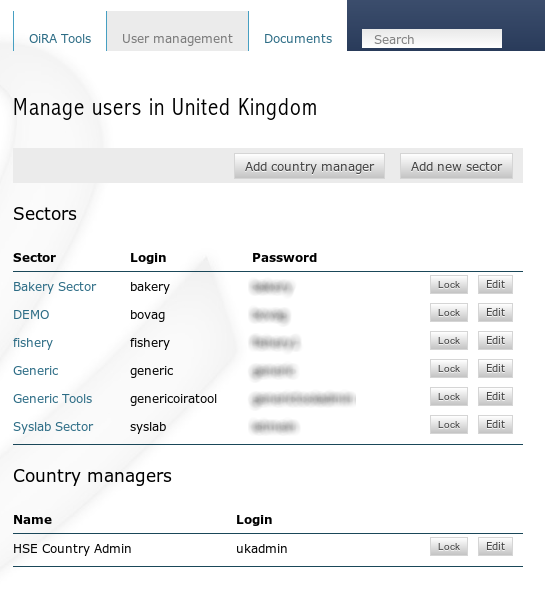Open the OiRA Tools tab
545x599 pixels.
tap(60, 39)
